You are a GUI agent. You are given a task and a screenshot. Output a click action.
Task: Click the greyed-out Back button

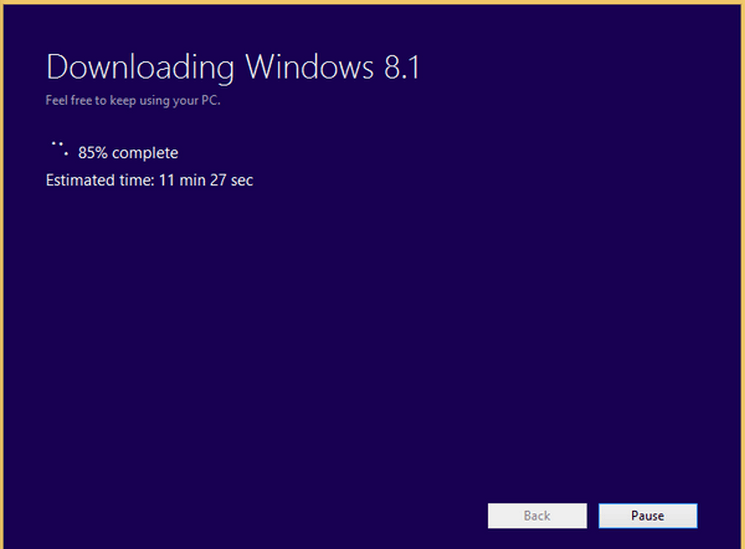point(537,516)
